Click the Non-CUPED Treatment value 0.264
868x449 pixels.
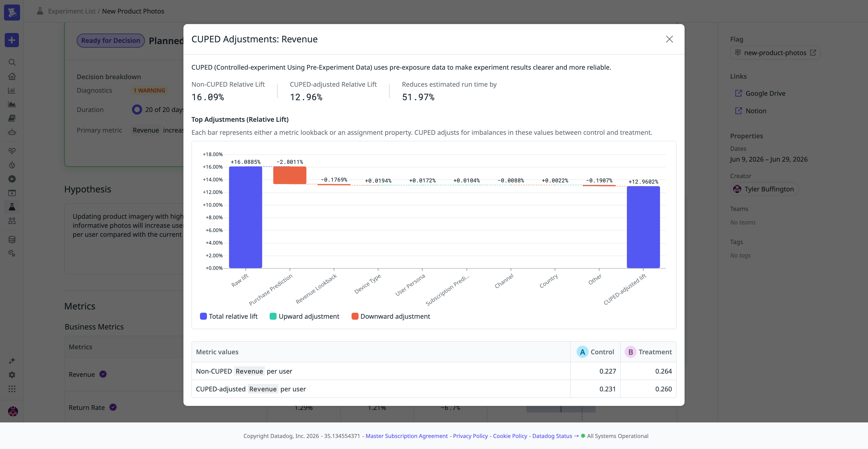coord(664,371)
